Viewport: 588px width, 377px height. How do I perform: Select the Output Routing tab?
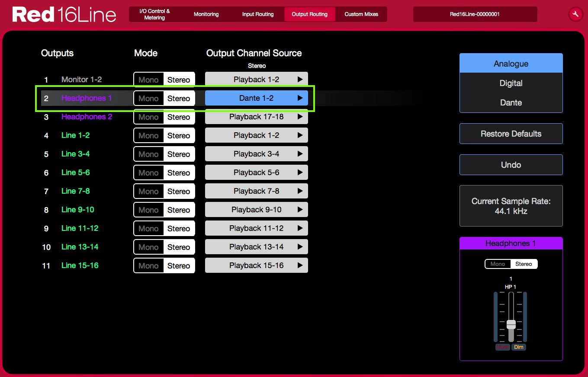coord(310,14)
